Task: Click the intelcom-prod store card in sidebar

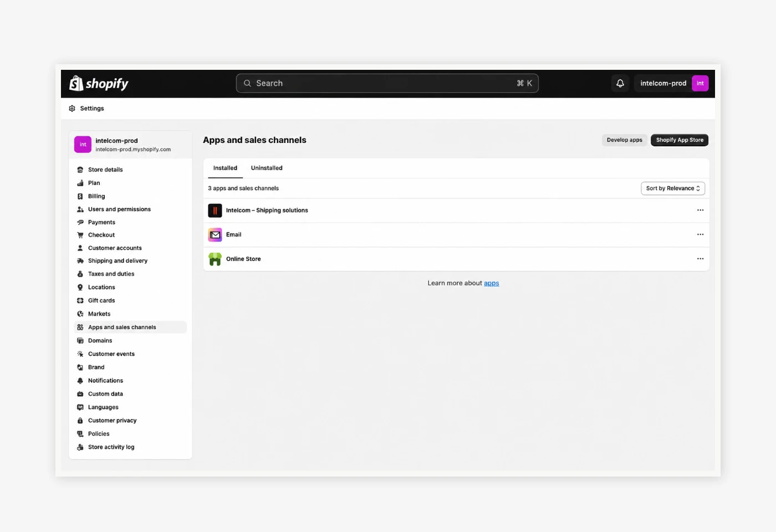Action: click(130, 145)
